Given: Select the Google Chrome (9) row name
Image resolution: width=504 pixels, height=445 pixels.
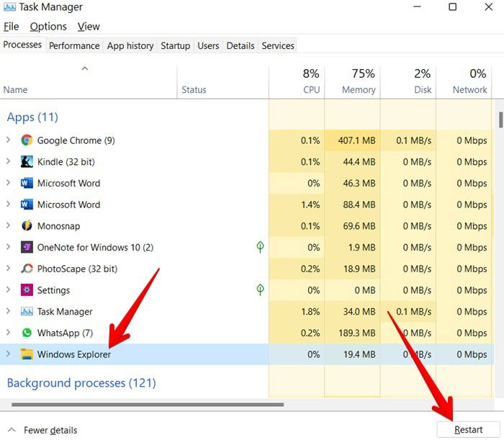Looking at the screenshot, I should coord(76,140).
